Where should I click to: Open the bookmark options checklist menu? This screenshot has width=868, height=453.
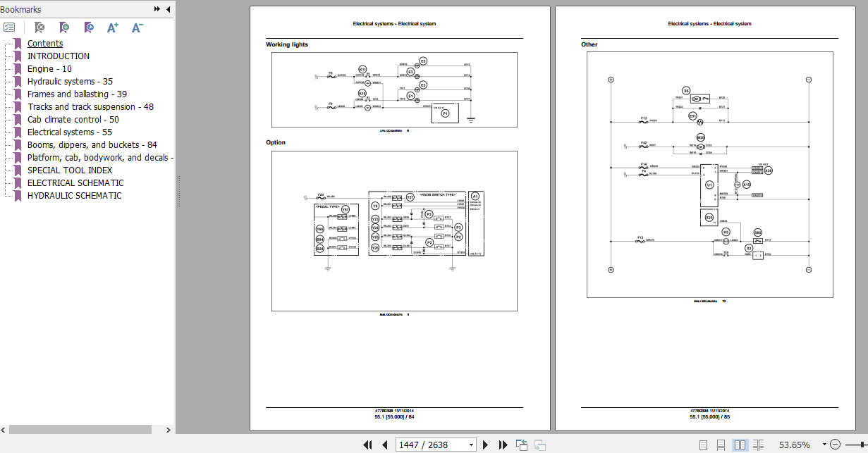[x=9, y=27]
